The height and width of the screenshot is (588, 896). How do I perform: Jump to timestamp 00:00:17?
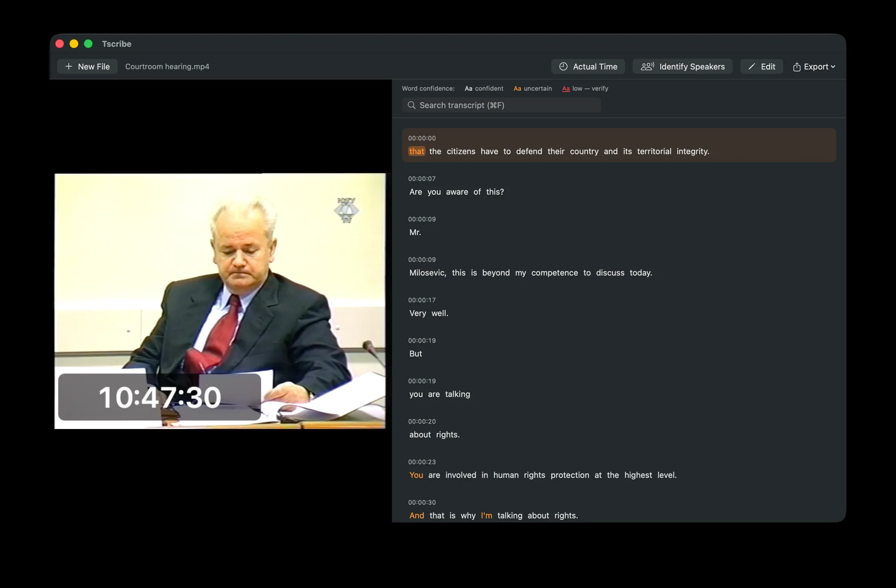point(422,300)
